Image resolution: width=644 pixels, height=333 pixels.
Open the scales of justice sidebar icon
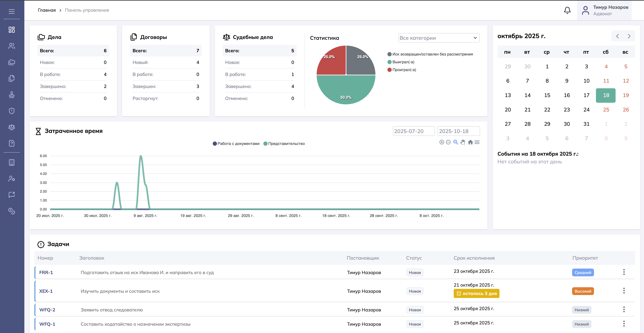coord(12,127)
